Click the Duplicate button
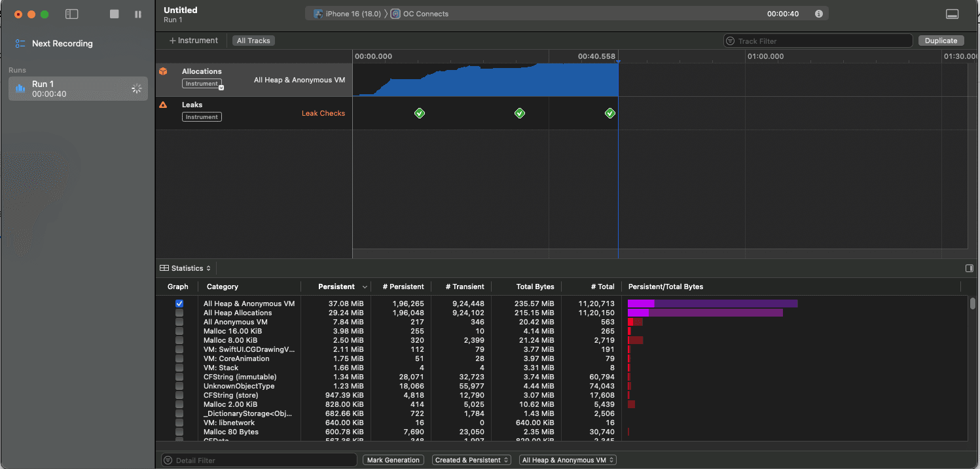This screenshot has height=469, width=980. point(941,40)
